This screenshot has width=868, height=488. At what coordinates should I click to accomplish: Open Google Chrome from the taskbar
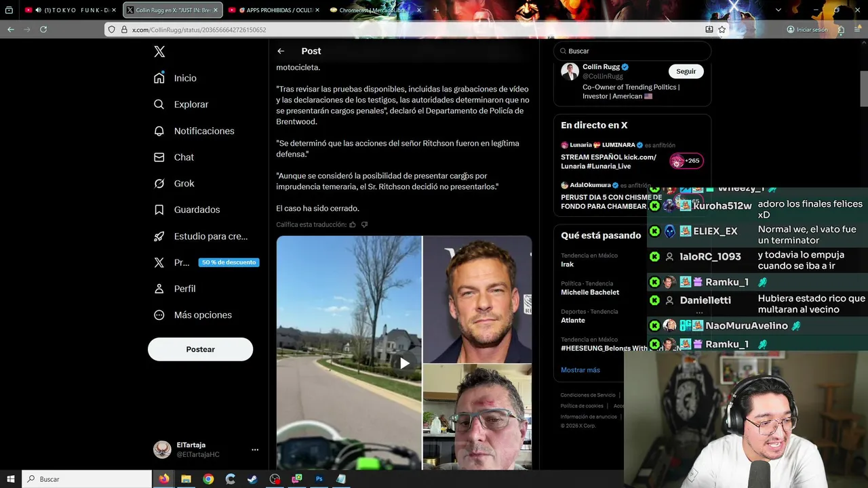point(208,479)
